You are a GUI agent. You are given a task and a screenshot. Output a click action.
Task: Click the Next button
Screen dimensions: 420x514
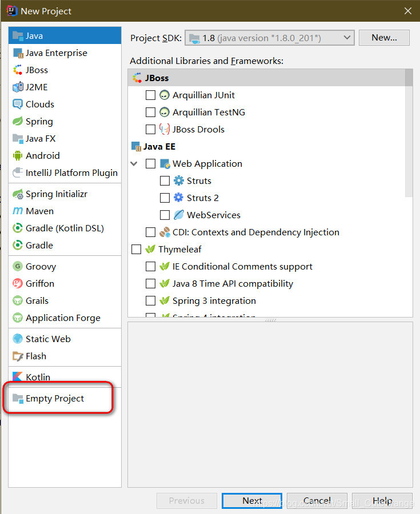coord(252,500)
